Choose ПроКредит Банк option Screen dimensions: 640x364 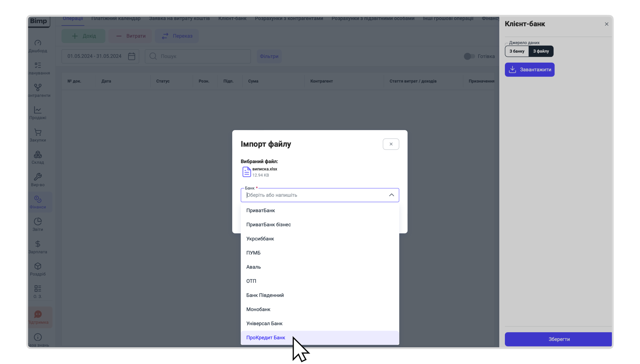point(320,338)
